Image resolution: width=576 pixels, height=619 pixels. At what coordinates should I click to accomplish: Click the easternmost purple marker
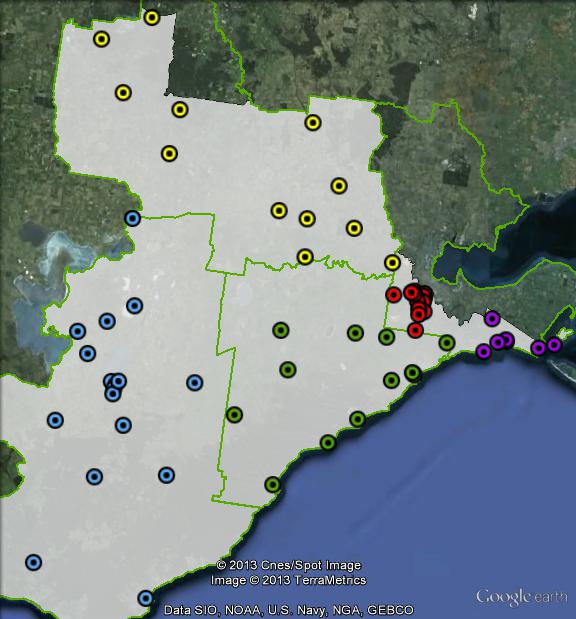[x=554, y=345]
